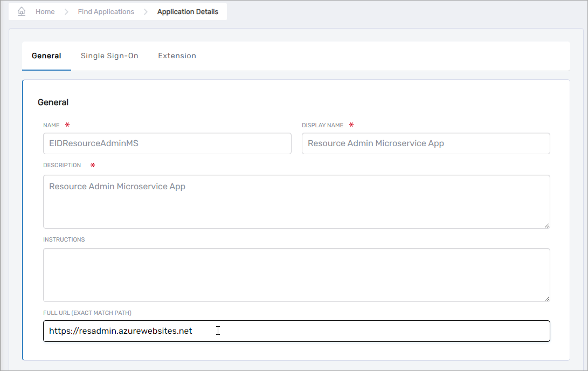Click the Application Details breadcrumb item
588x371 pixels.
point(188,12)
